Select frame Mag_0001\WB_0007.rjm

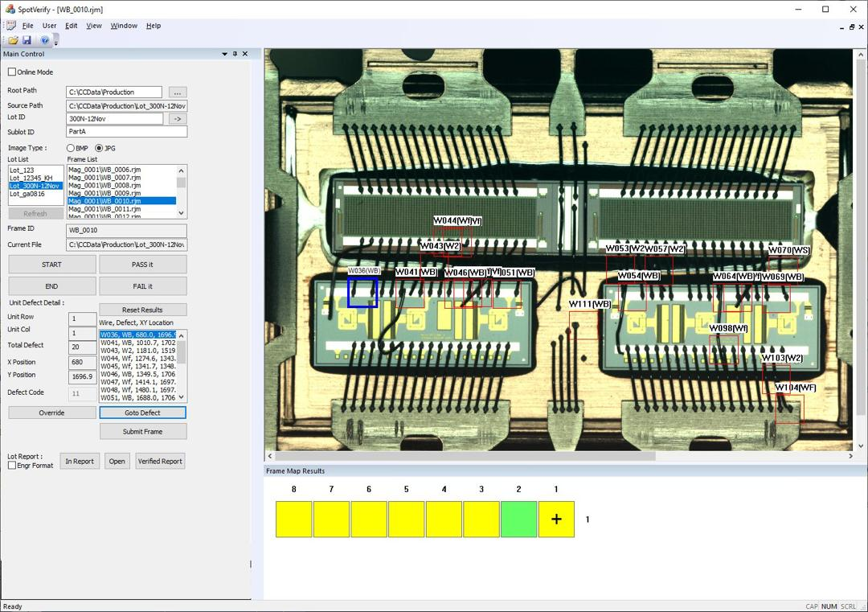[121, 177]
